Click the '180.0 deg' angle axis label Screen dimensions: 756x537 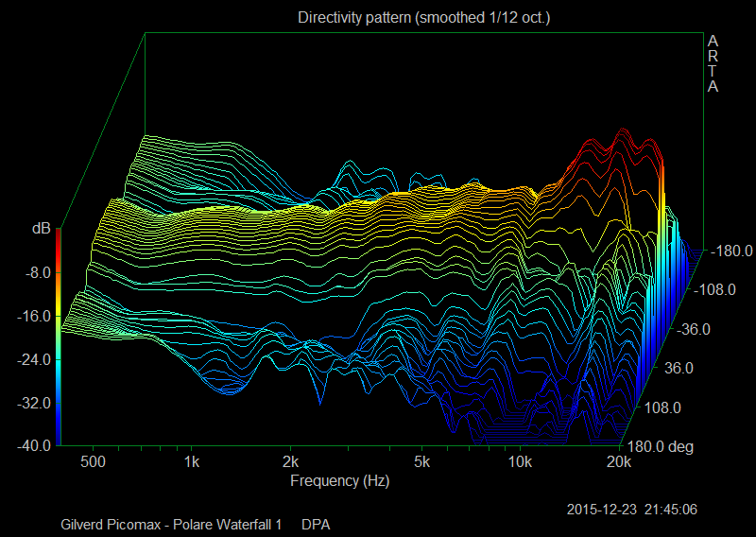(661, 447)
